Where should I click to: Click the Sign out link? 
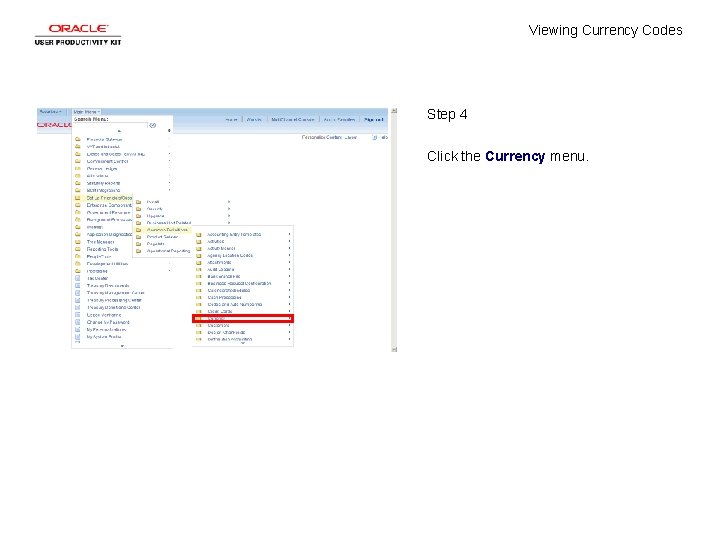pos(373,119)
